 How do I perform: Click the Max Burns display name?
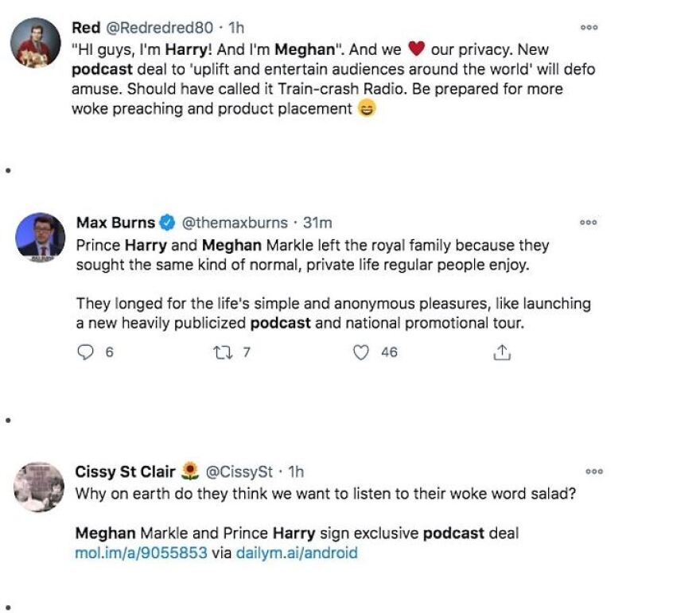coord(115,223)
